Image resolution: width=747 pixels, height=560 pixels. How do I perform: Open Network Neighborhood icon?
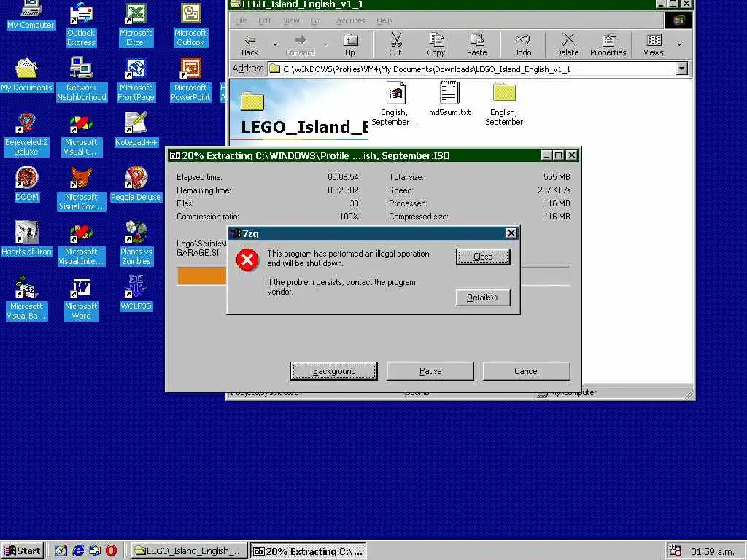point(82,79)
